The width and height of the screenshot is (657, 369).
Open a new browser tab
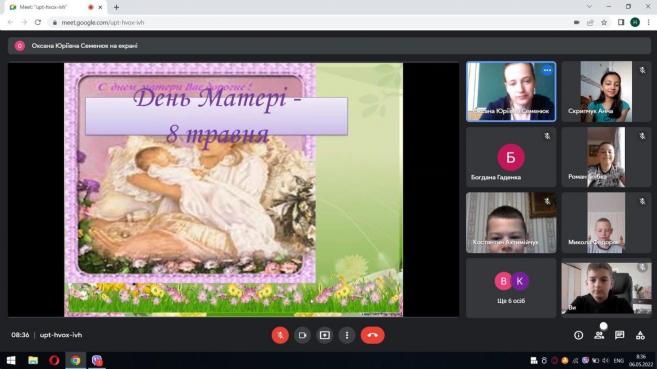(x=116, y=7)
